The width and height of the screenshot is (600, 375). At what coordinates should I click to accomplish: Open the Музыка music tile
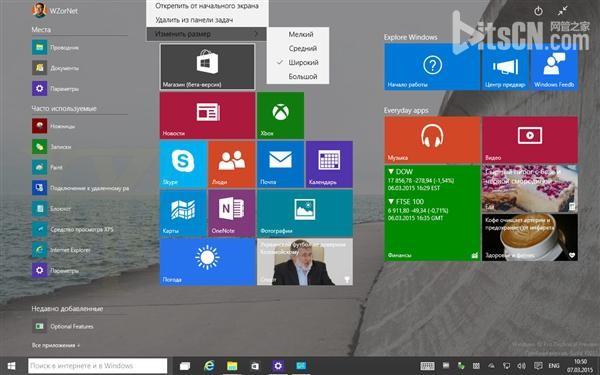[x=432, y=140]
